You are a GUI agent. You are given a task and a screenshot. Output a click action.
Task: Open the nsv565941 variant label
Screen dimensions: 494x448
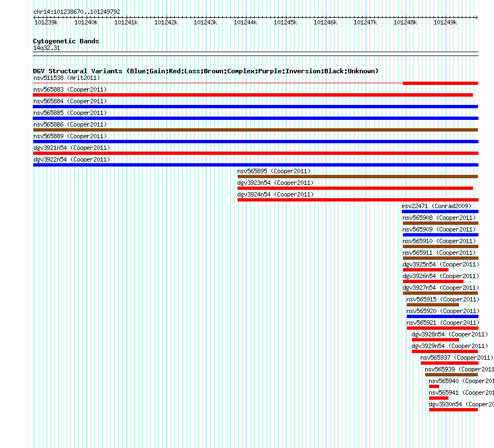point(461,392)
